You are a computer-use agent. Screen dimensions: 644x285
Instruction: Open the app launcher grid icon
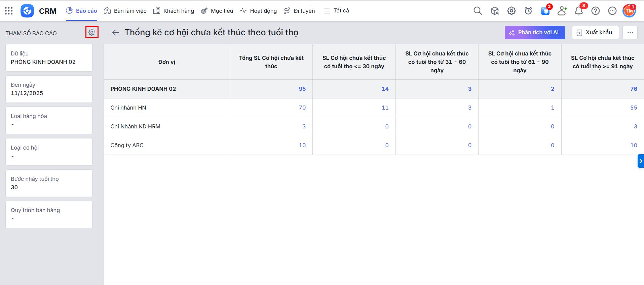click(x=9, y=11)
